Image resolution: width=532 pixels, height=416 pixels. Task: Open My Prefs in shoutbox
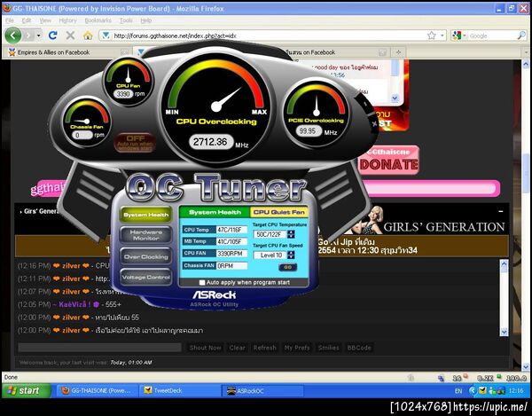(x=297, y=348)
